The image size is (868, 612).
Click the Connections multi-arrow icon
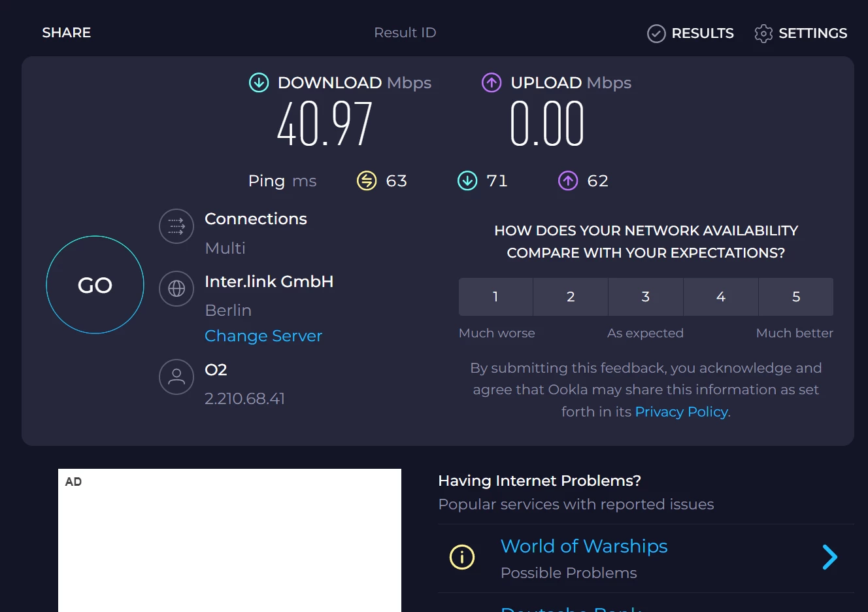176,226
